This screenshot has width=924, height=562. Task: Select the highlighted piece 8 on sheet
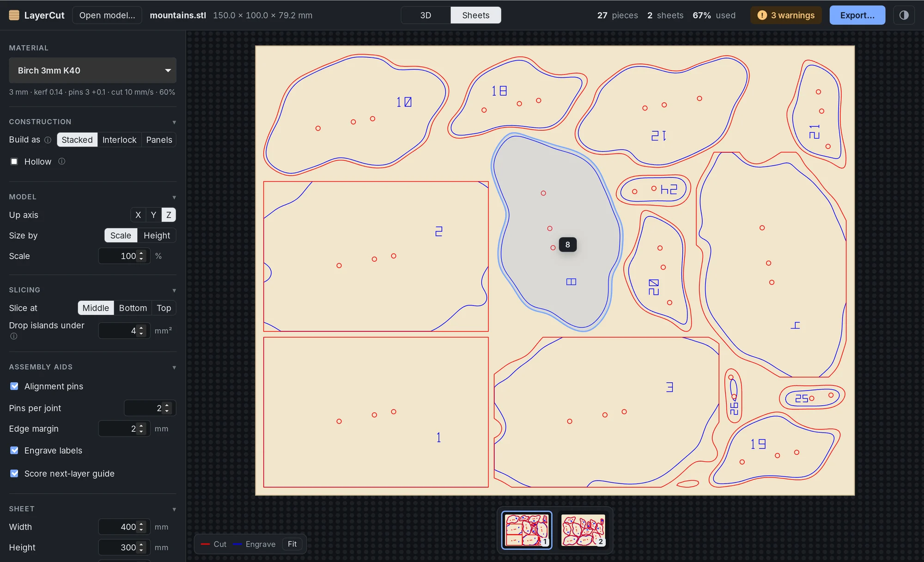click(x=558, y=231)
